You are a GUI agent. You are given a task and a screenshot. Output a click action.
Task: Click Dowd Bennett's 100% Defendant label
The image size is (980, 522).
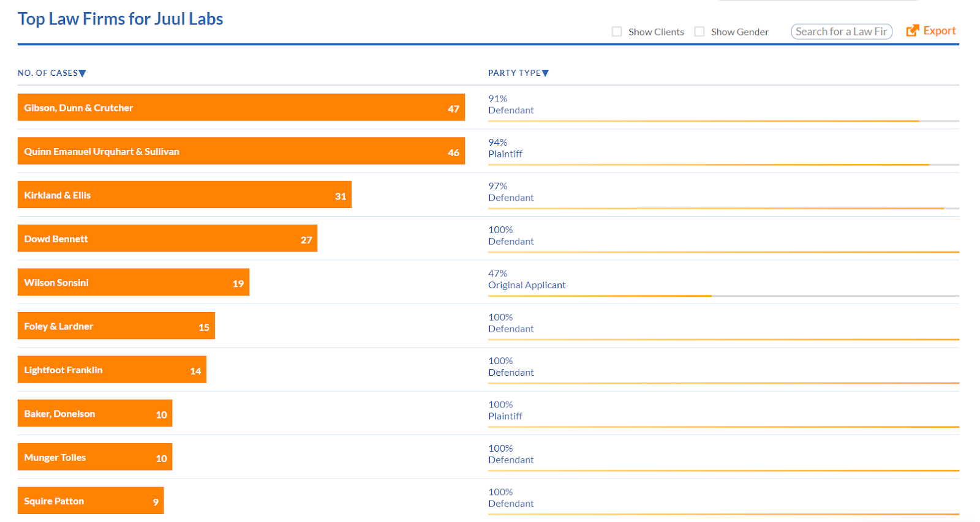click(511, 236)
